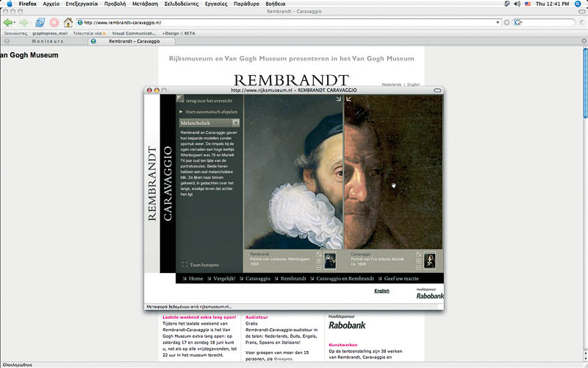Click the Firefox back arrow
This screenshot has height=368, width=588.
tap(7, 23)
